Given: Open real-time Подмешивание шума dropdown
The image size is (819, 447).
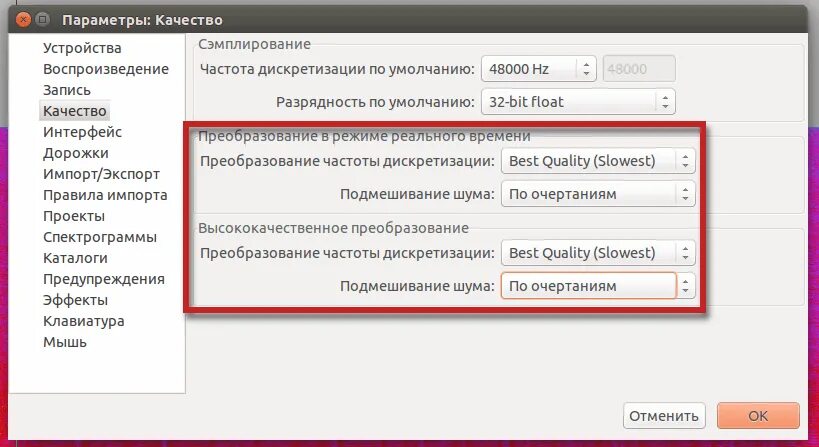Looking at the screenshot, I should (x=598, y=194).
